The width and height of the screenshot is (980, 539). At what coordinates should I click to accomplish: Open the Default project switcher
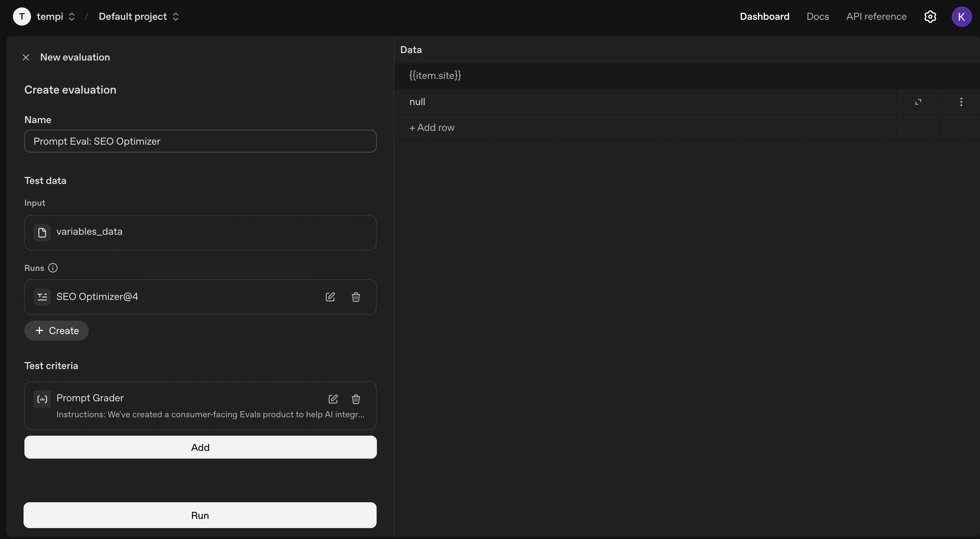138,17
